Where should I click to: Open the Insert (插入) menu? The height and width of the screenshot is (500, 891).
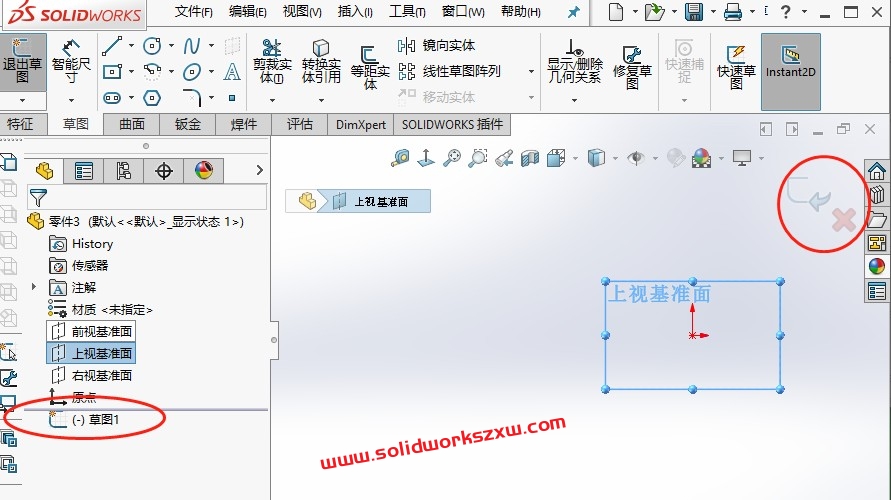(x=355, y=11)
